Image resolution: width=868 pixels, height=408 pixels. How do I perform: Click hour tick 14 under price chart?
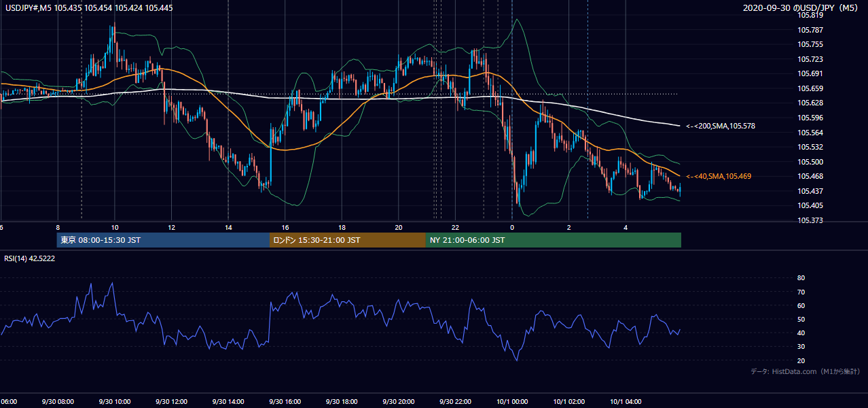tap(228, 228)
